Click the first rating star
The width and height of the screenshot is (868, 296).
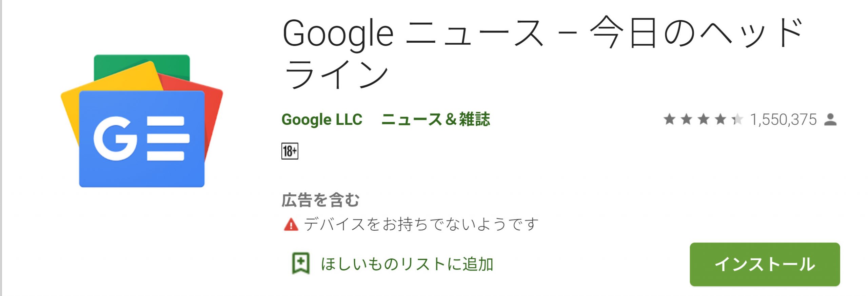point(669,119)
